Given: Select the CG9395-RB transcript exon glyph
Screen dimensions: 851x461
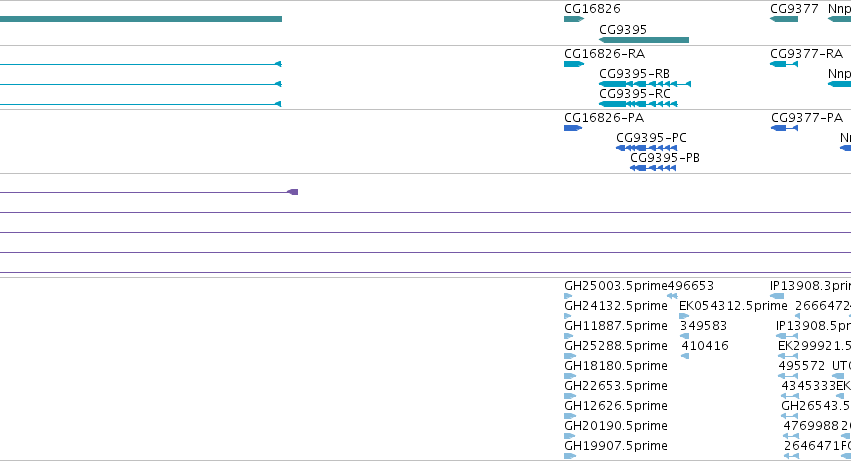Looking at the screenshot, I should click(x=645, y=84).
